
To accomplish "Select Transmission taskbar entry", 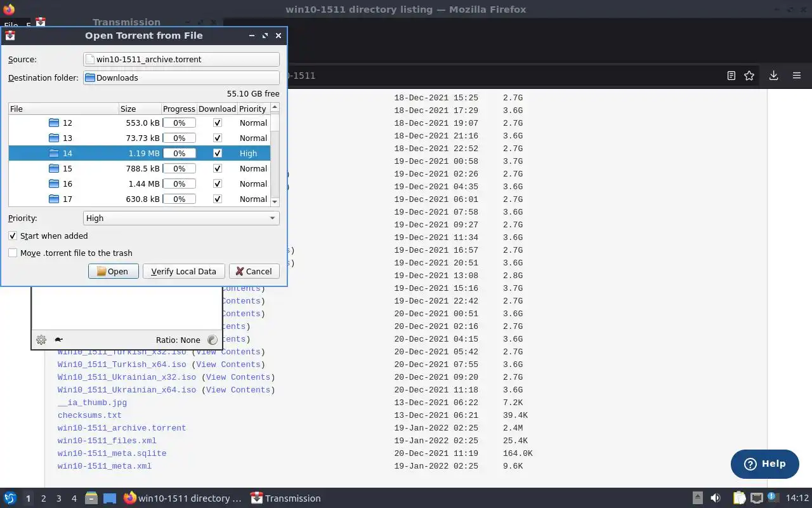I will [285, 498].
